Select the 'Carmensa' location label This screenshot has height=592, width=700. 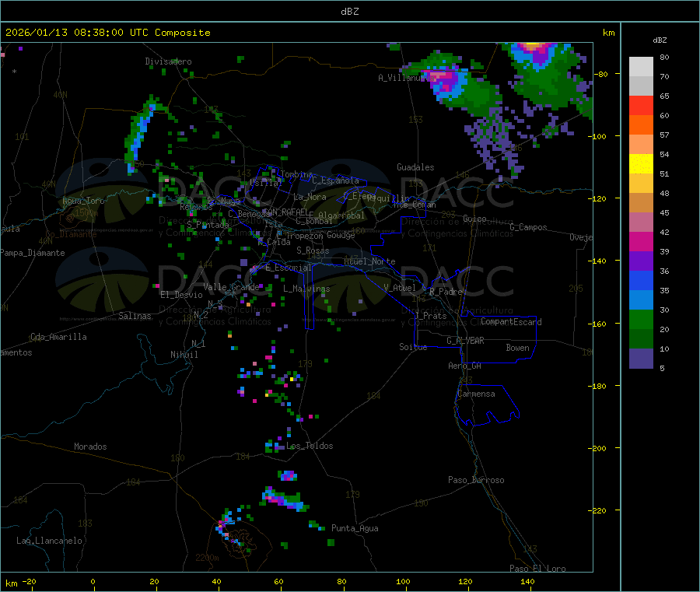(x=476, y=394)
